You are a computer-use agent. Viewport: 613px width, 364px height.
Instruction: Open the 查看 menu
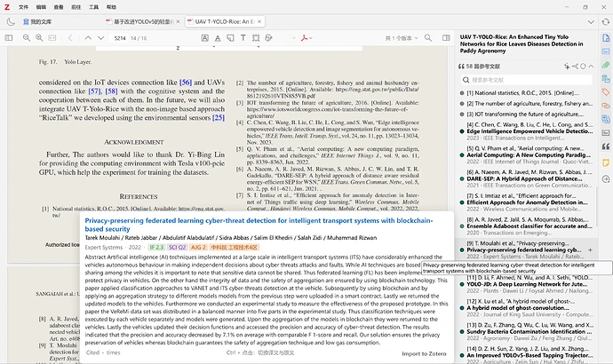point(59,7)
